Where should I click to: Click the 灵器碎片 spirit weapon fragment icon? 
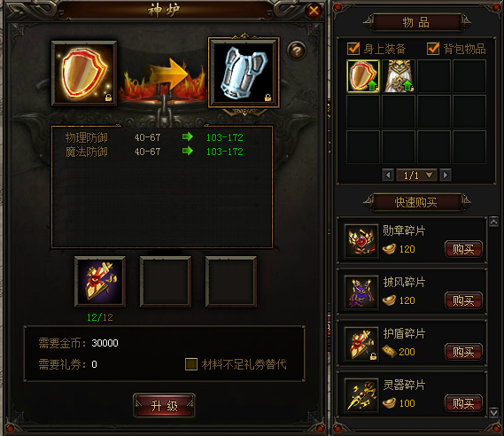361,395
